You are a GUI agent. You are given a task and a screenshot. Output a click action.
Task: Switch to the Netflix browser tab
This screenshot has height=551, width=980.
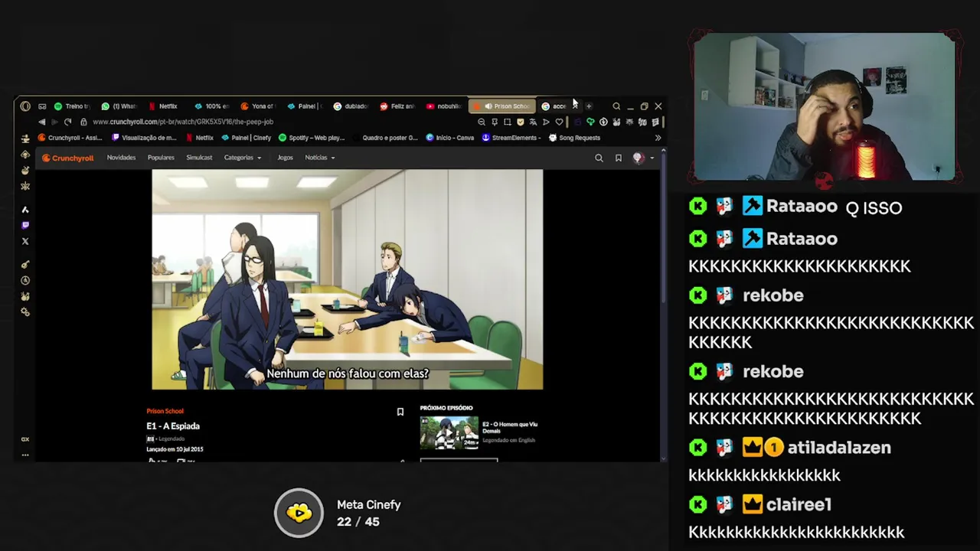point(163,106)
